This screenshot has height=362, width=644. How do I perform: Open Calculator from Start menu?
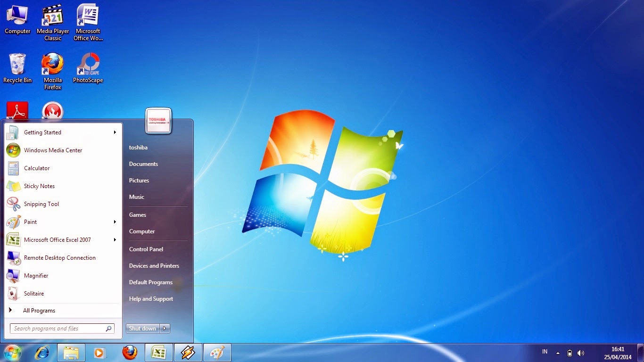tap(62, 168)
